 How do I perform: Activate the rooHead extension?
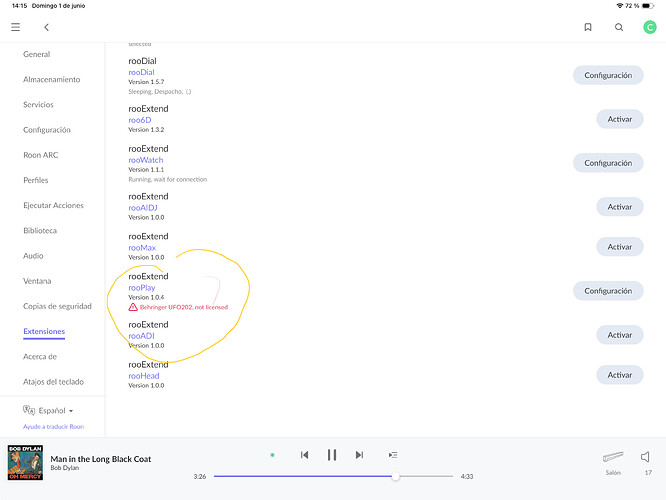[620, 375]
